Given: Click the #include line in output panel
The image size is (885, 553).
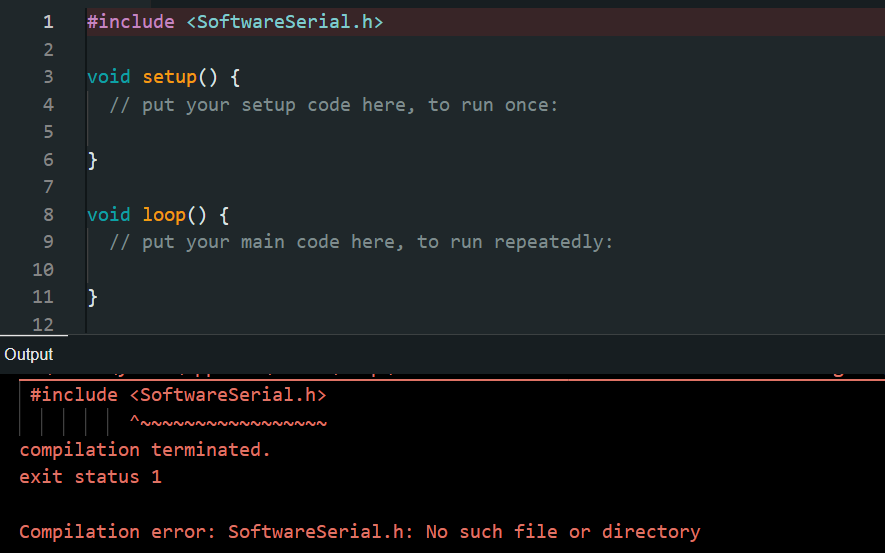Looking at the screenshot, I should pos(178,395).
